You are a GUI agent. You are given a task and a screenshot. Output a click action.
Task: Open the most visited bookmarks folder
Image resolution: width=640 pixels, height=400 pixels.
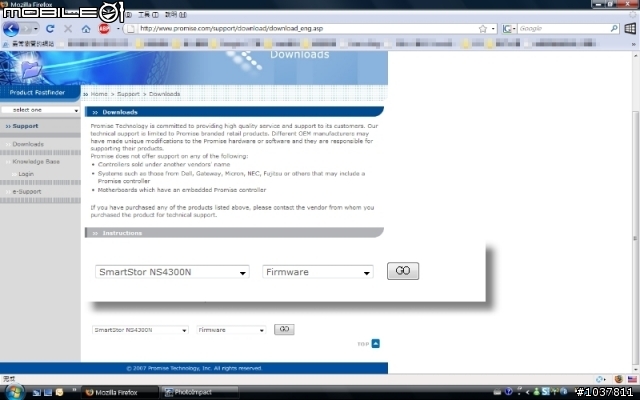(x=29, y=43)
